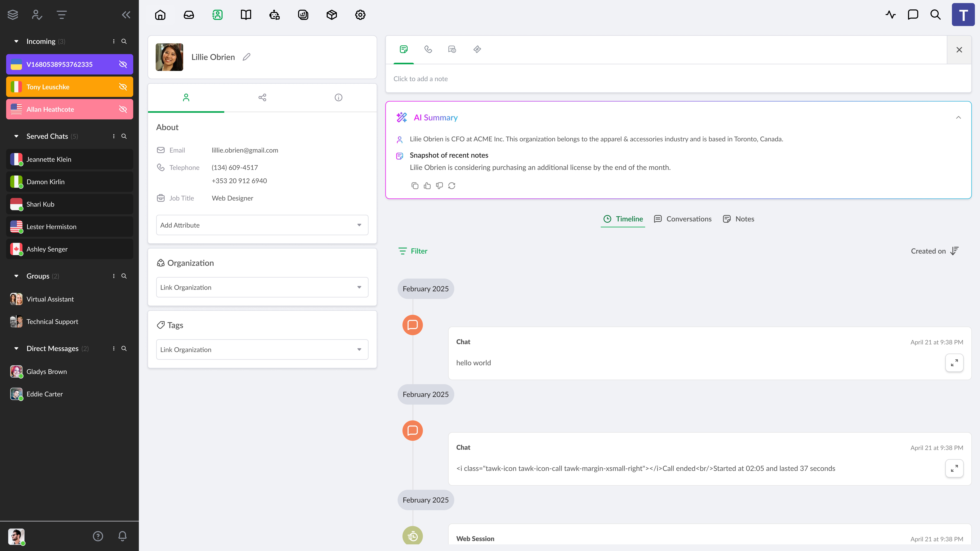Screen dimensions: 980x551
Task: Click the pencil icon beside Lillie Obrien
Action: click(247, 57)
